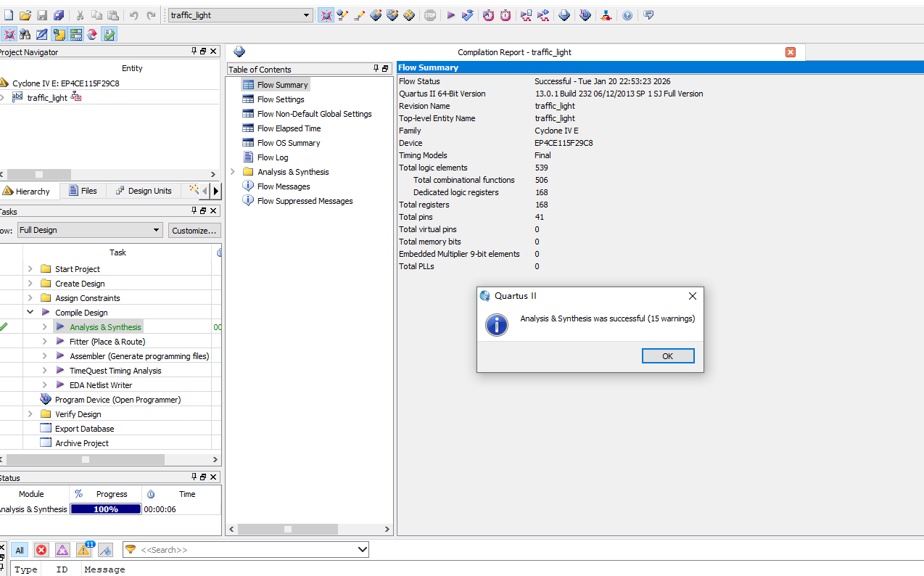Switch to the Hierarchy tab

[x=27, y=191]
